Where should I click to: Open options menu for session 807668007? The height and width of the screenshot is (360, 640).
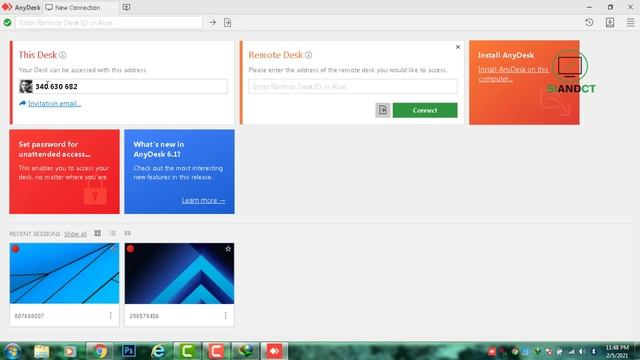(111, 316)
